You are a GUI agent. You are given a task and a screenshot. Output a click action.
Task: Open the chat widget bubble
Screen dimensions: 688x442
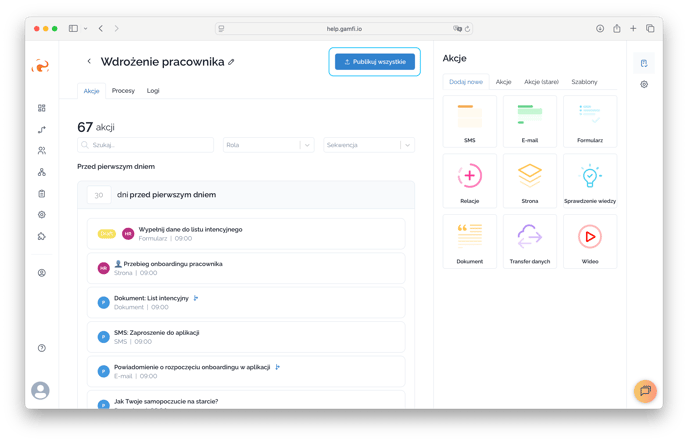(x=645, y=390)
